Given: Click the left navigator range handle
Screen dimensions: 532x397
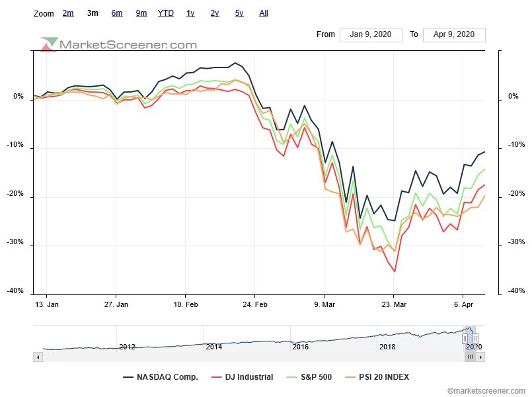Looking at the screenshot, I should (x=465, y=339).
